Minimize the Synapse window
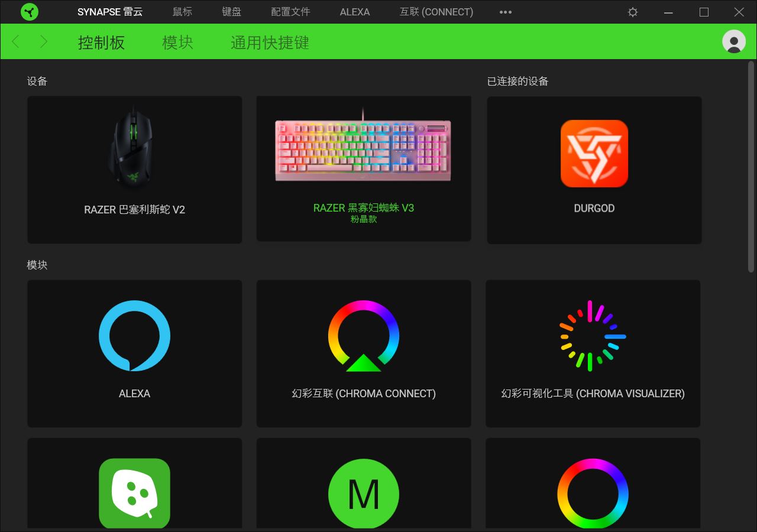Image resolution: width=757 pixels, height=532 pixels. point(668,12)
